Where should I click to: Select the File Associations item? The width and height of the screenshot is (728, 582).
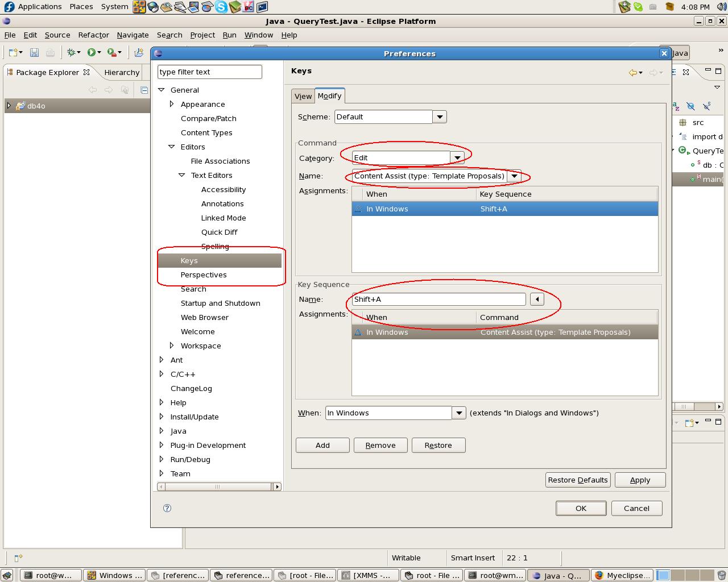coord(221,161)
